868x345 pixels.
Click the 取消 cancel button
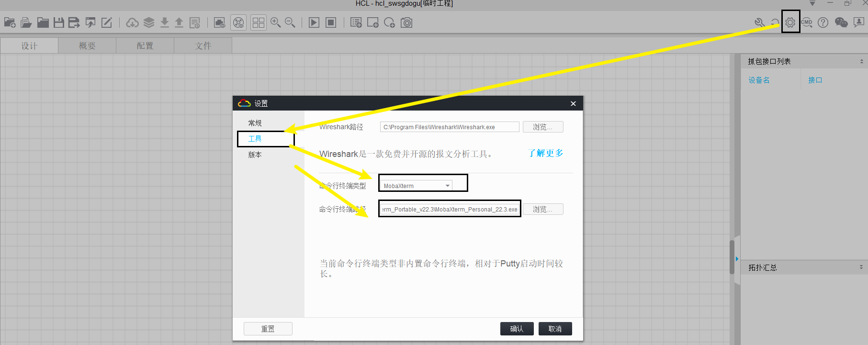click(555, 329)
